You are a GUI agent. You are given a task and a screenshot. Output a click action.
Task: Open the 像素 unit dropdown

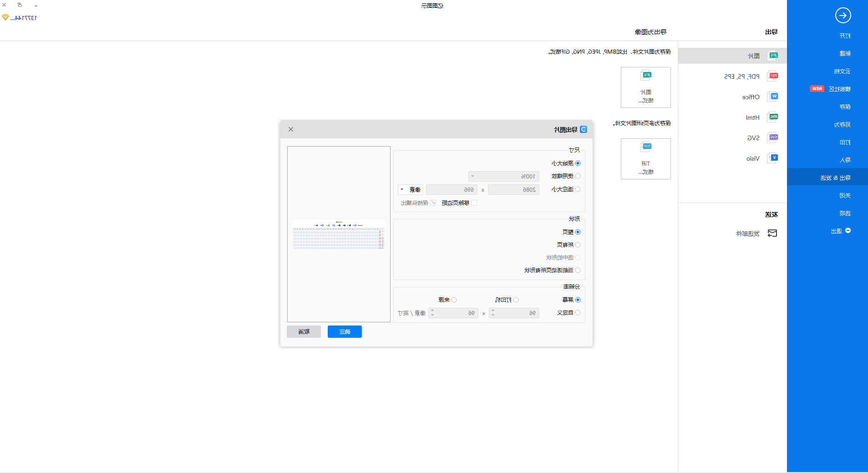pos(411,189)
